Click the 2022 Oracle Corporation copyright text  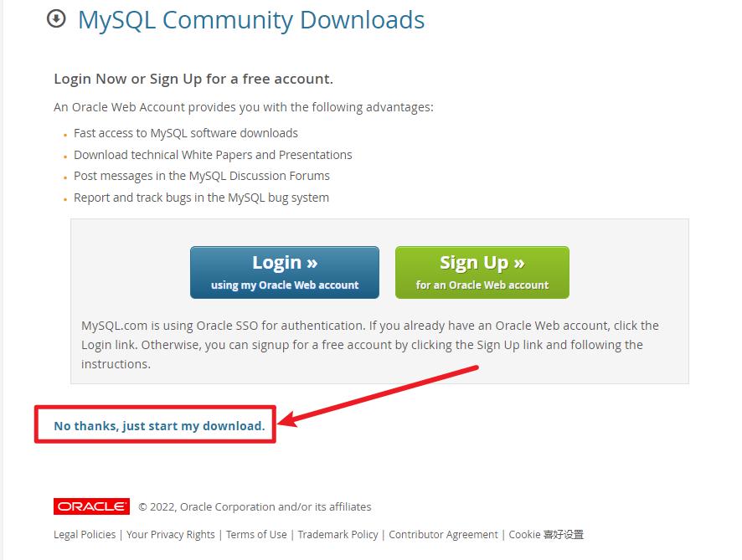(x=255, y=506)
